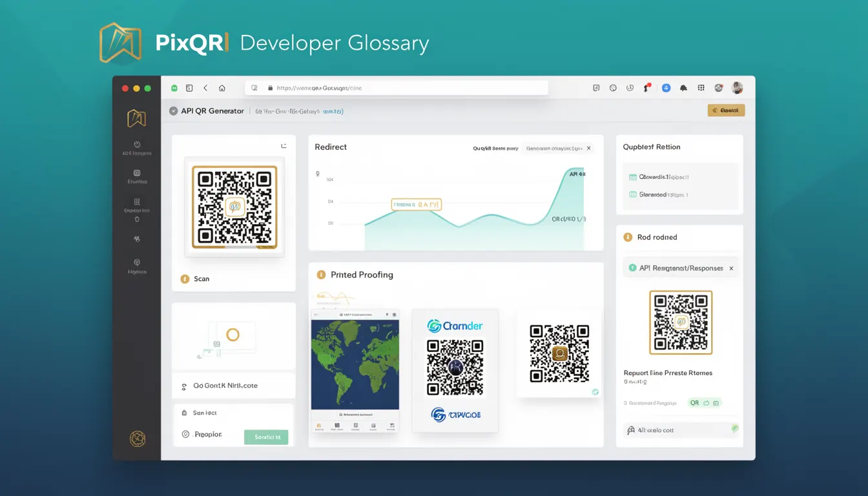Close the API Responses chip

[x=731, y=268]
